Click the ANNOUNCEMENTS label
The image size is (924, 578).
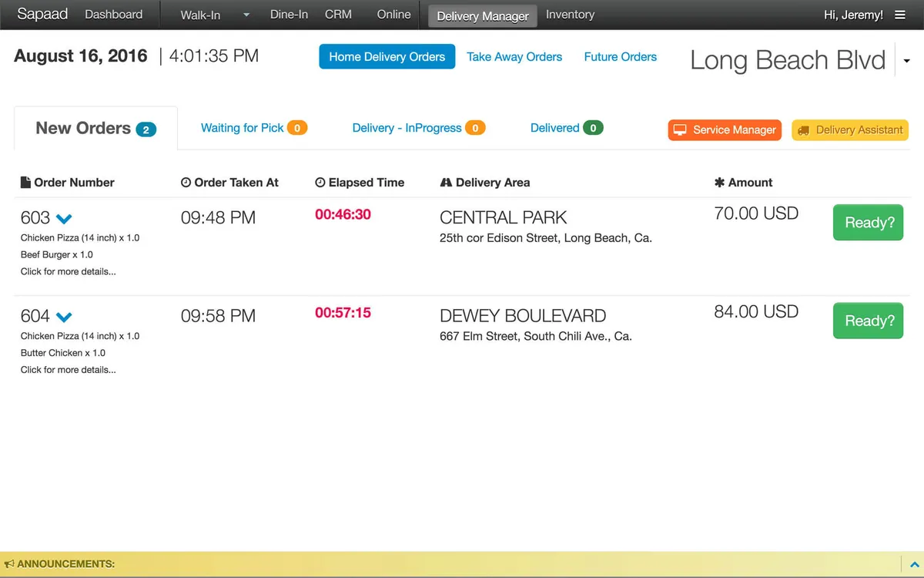tap(65, 564)
